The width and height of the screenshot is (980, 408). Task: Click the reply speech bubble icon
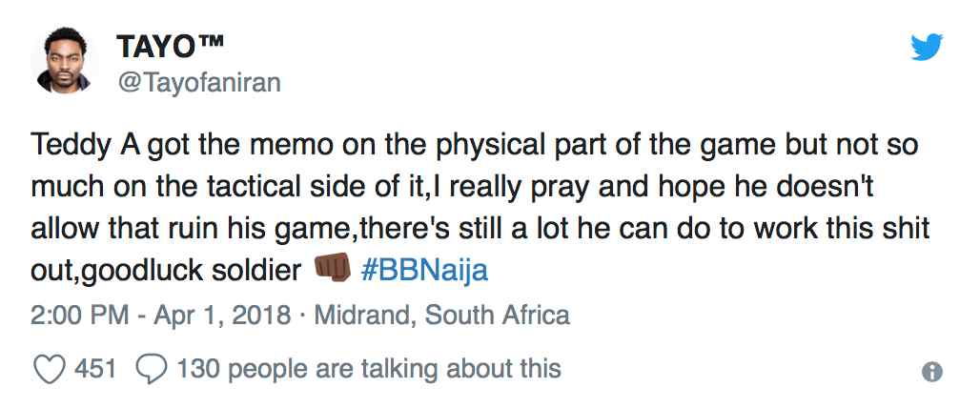point(151,368)
